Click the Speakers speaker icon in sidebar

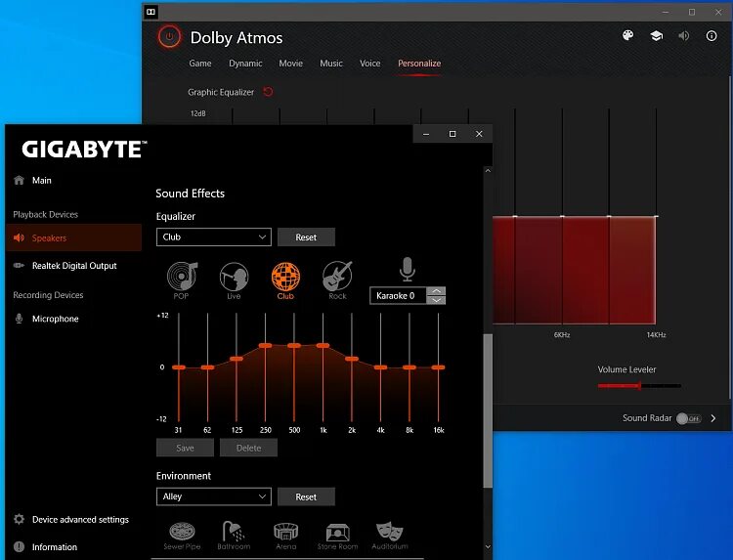pos(19,237)
